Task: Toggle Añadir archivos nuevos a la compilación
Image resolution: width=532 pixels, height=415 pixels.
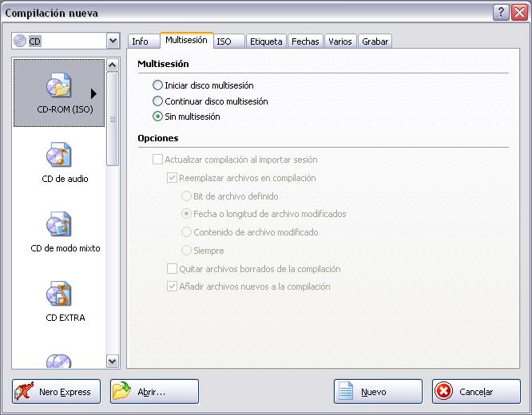Action: (x=172, y=287)
